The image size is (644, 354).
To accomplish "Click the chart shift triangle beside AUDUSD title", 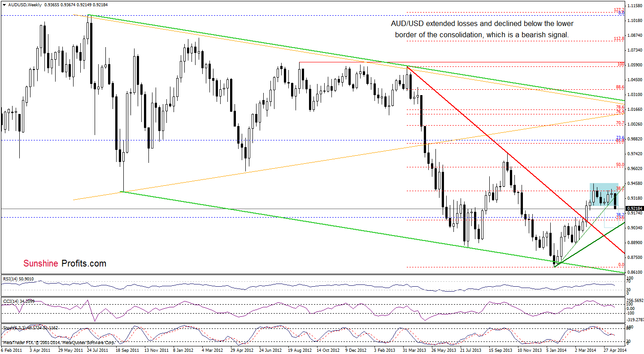I will coord(3,4).
